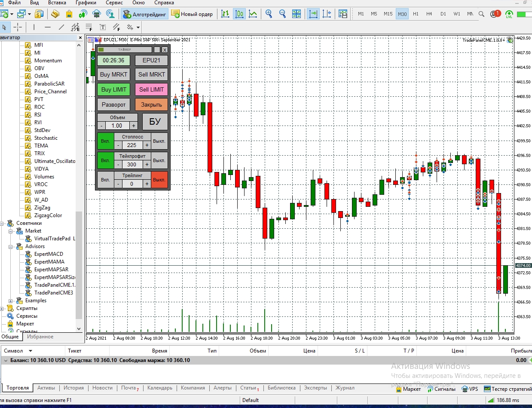Enable Тейкпрофит with Вкл. button

105,160
